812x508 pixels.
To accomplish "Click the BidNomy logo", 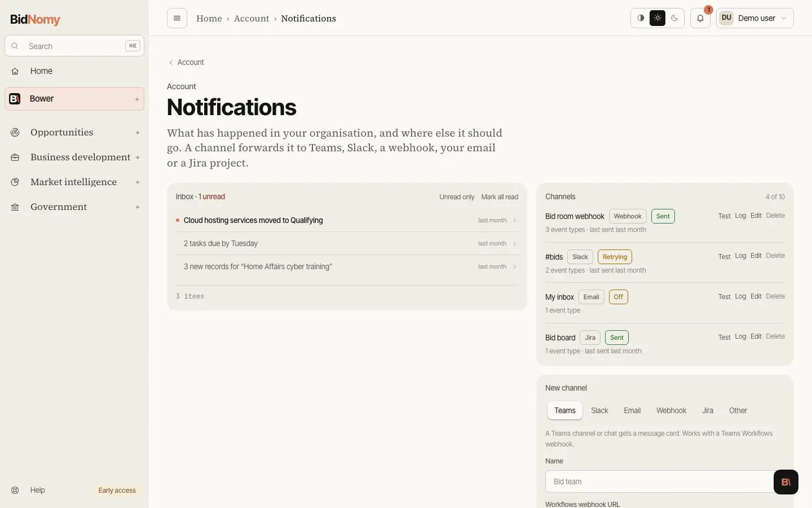I will pyautogui.click(x=35, y=19).
